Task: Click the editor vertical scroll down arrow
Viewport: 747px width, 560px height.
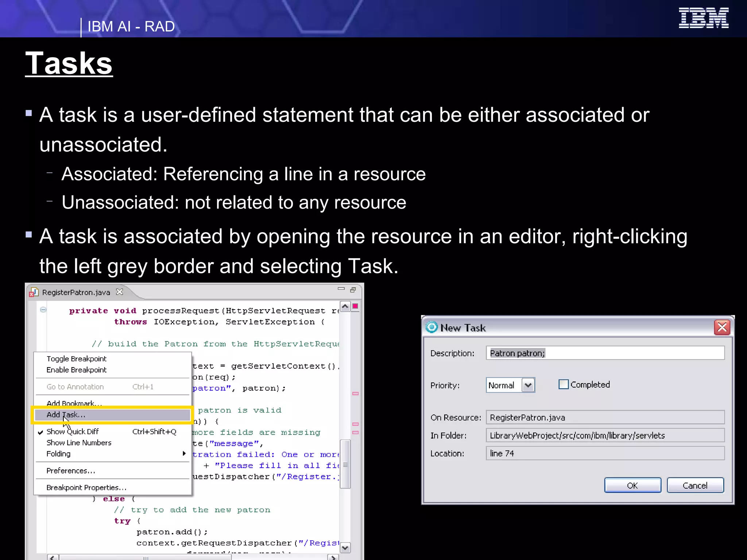Action: click(345, 548)
